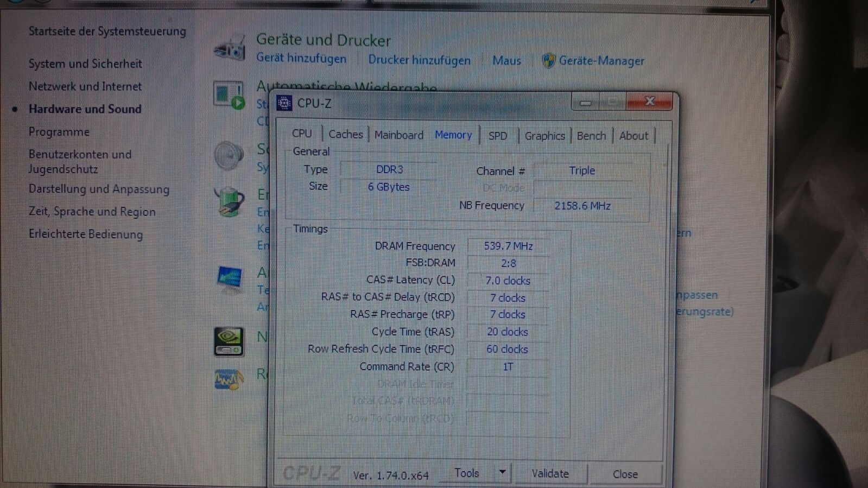Open the About tab
This screenshot has width=868, height=488.
pos(633,136)
